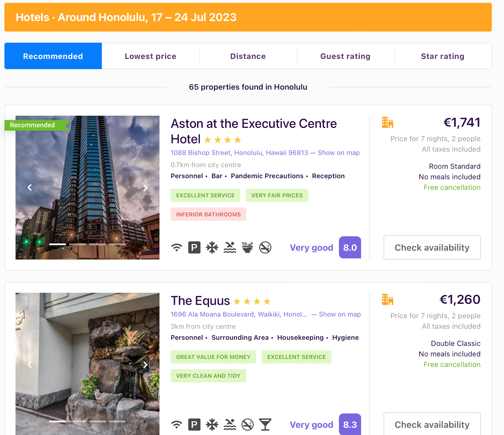Open Aston at the Executive Centre Hotel title
Image resolution: width=504 pixels, height=435 pixels.
(x=254, y=131)
